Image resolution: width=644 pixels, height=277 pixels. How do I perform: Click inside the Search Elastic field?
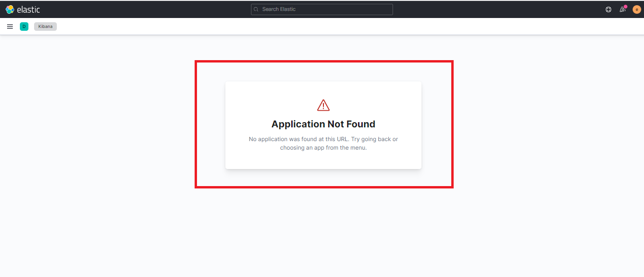point(322,9)
